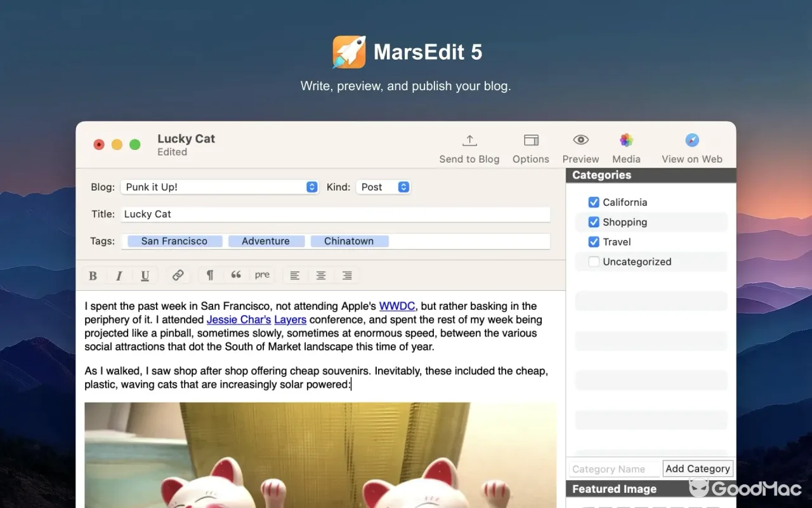
Task: Click the lucky cat image in the post
Action: coord(320,455)
